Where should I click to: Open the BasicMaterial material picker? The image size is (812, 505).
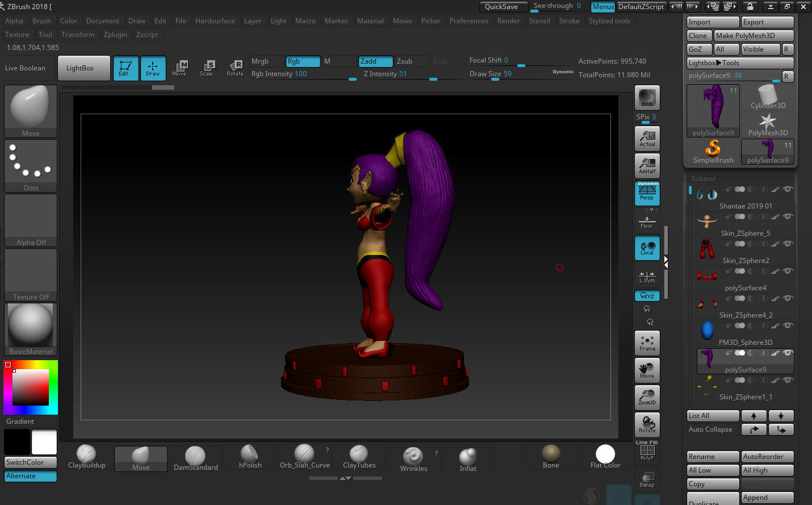pos(31,329)
